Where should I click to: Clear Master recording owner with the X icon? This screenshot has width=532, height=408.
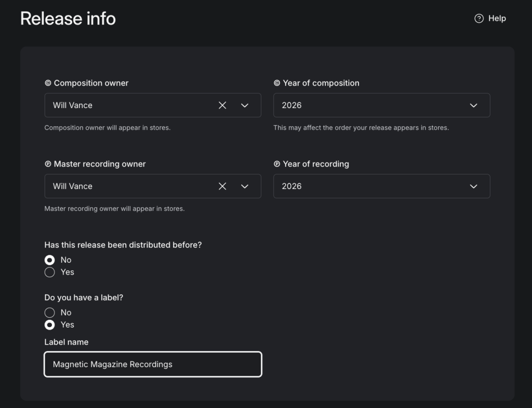(x=222, y=186)
